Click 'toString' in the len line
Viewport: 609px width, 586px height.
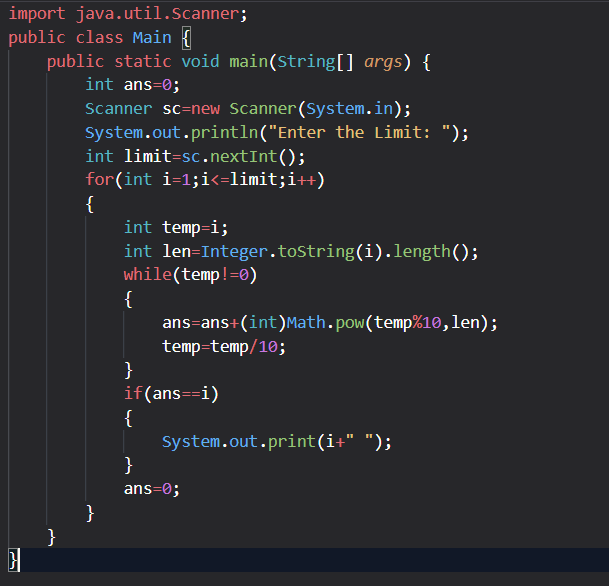coord(316,252)
